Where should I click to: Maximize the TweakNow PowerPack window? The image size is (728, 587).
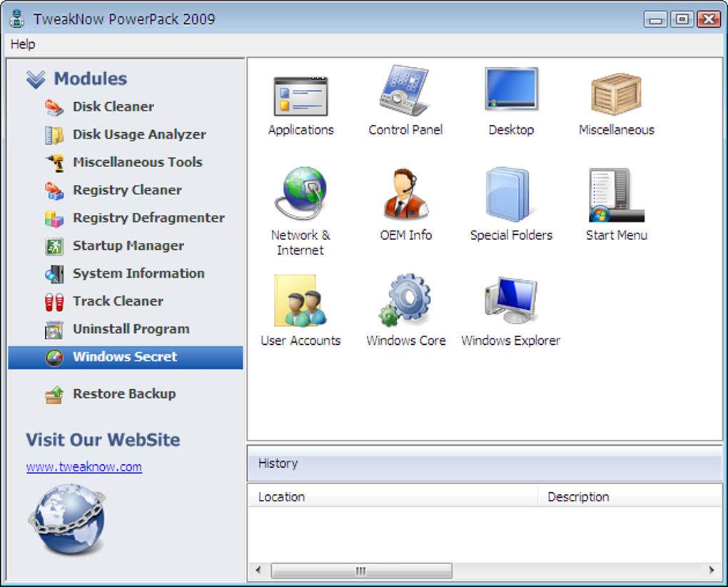(682, 19)
